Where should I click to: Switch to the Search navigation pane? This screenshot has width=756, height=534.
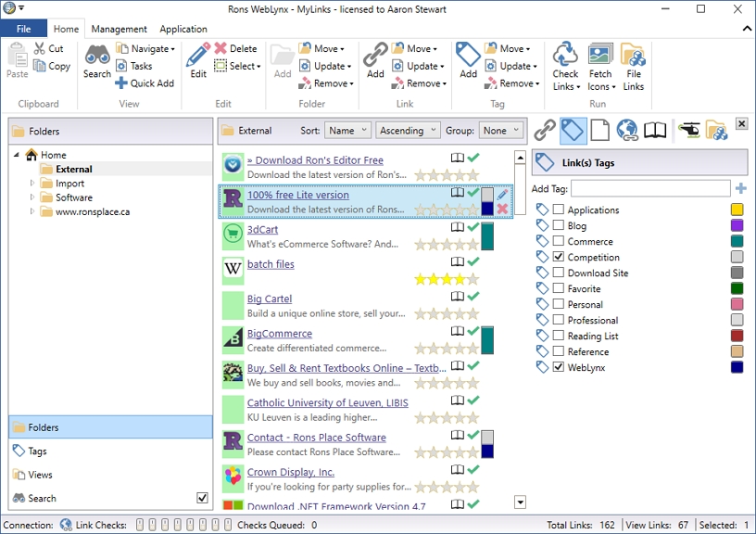[x=101, y=498]
